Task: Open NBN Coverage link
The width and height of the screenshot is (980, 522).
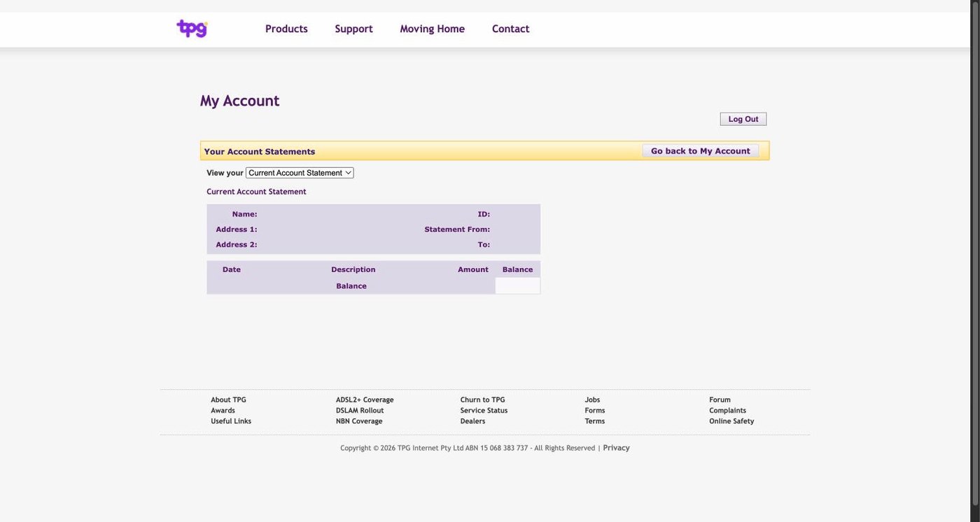Action: click(359, 421)
